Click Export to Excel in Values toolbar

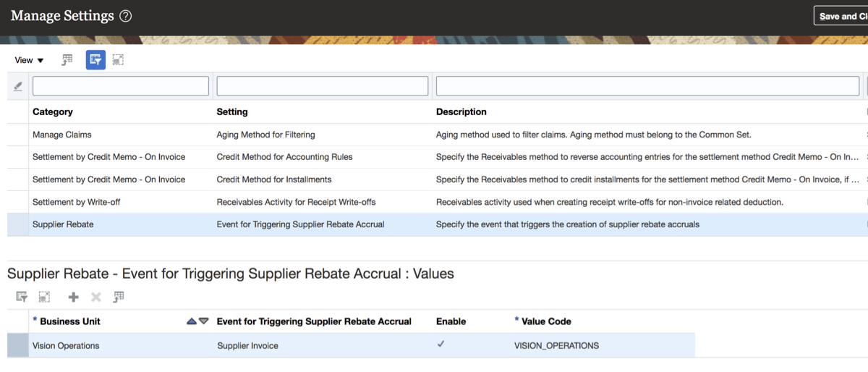[119, 297]
